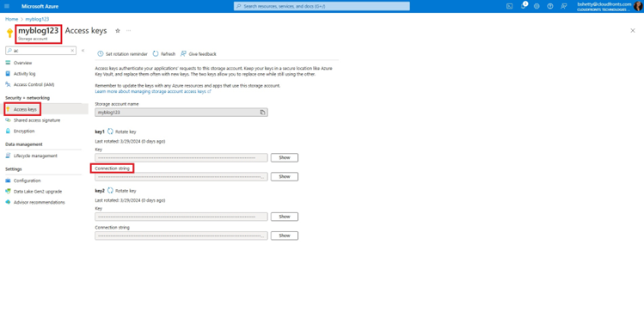Open portal settings gear
The image size is (644, 312).
pos(537,6)
